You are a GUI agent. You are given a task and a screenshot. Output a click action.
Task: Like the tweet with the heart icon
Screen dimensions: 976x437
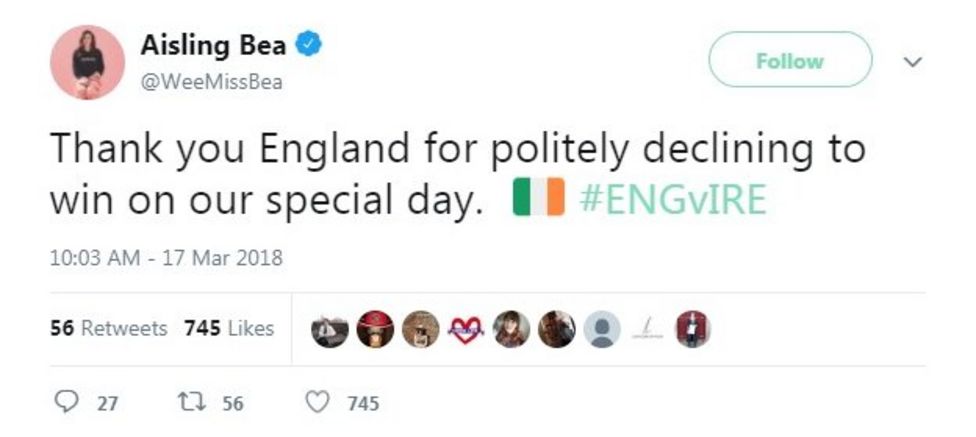coord(317,403)
